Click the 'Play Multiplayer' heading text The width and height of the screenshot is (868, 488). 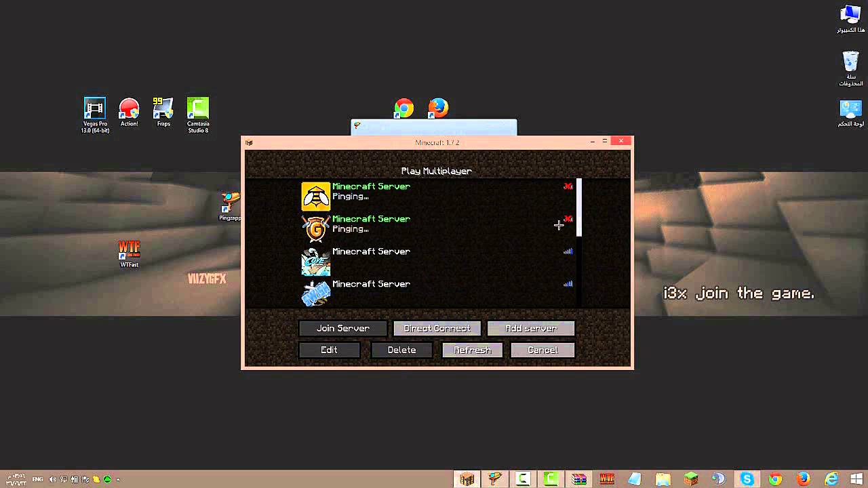437,171
